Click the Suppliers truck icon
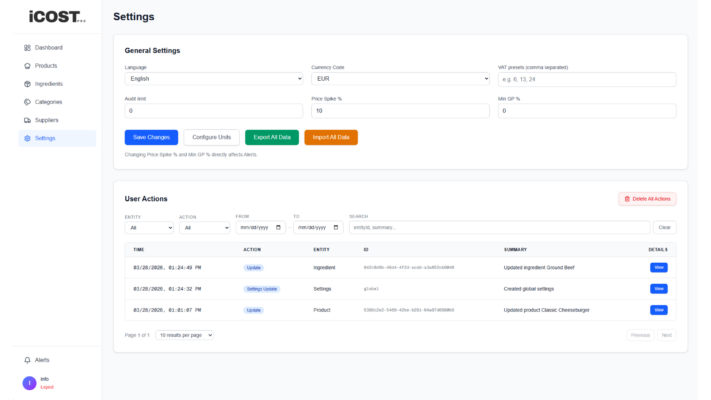 click(27, 120)
